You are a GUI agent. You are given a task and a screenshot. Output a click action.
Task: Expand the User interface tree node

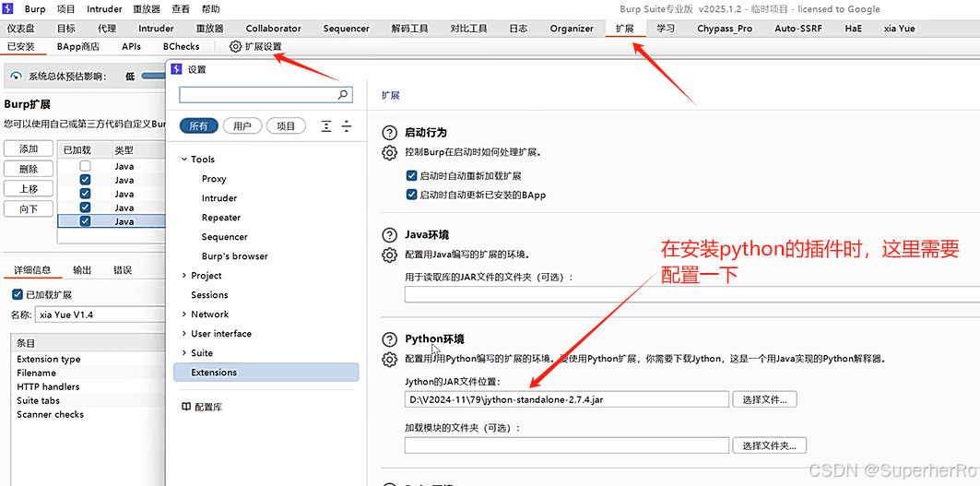click(184, 334)
